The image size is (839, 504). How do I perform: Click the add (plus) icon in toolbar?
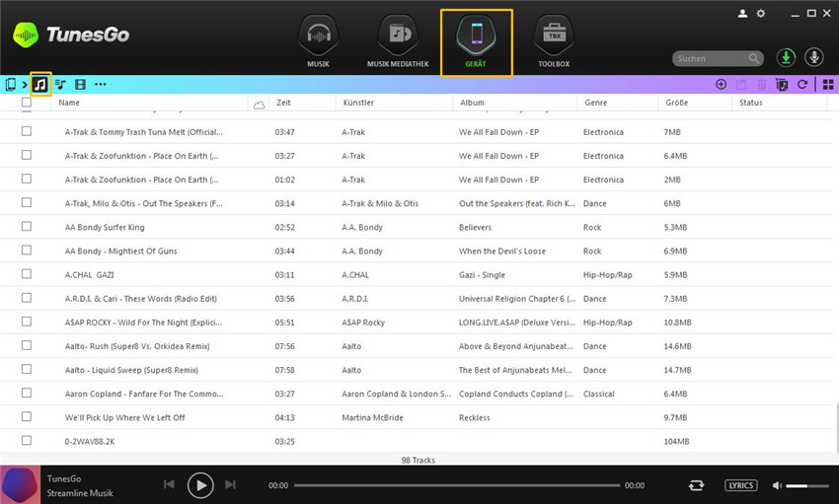point(721,85)
